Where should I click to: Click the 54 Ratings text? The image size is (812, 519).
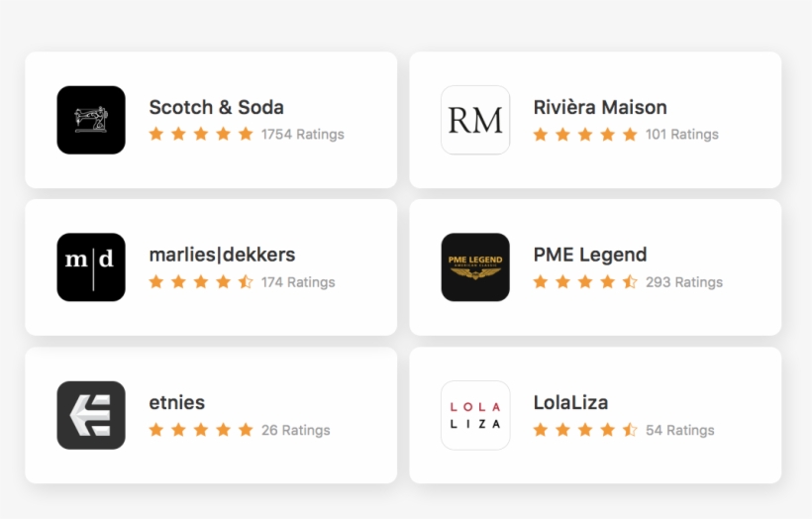680,431
